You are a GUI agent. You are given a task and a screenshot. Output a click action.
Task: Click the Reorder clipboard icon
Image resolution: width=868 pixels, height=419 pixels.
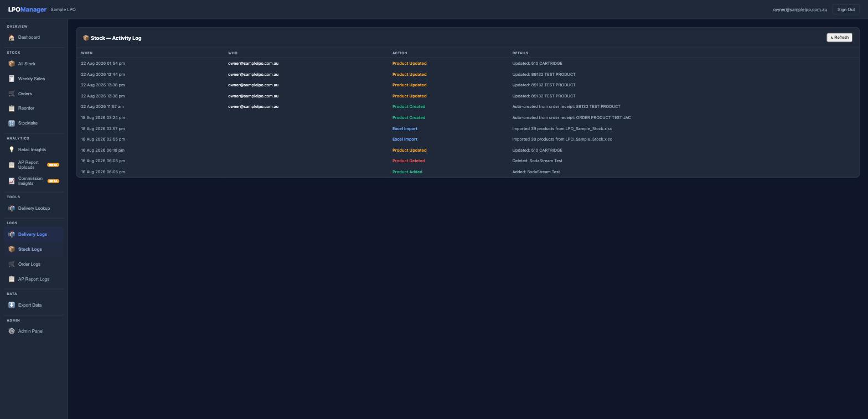(x=12, y=108)
